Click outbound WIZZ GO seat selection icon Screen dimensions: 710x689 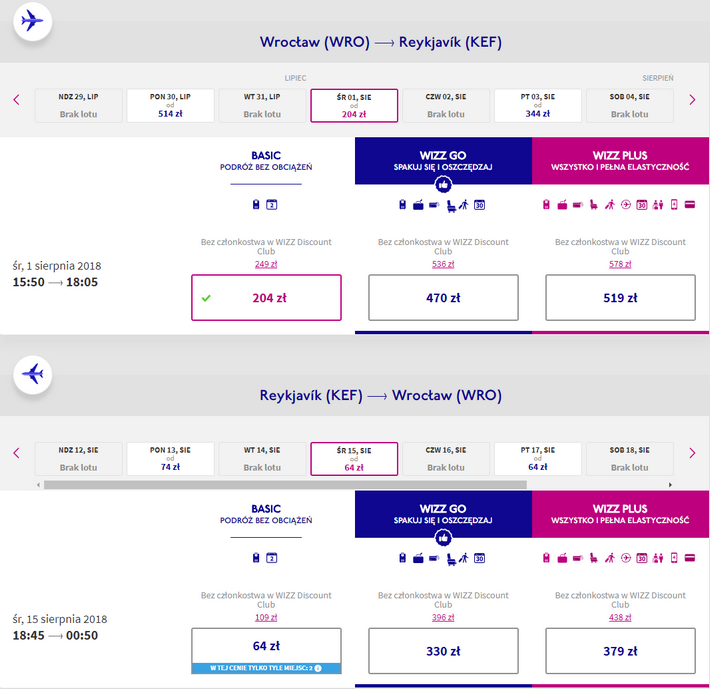point(451,206)
